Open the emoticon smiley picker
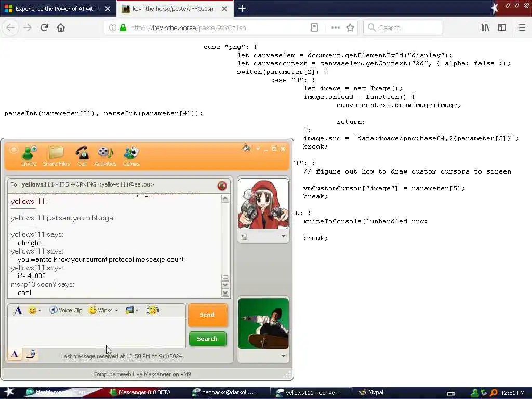The width and height of the screenshot is (532, 399). click(34, 310)
